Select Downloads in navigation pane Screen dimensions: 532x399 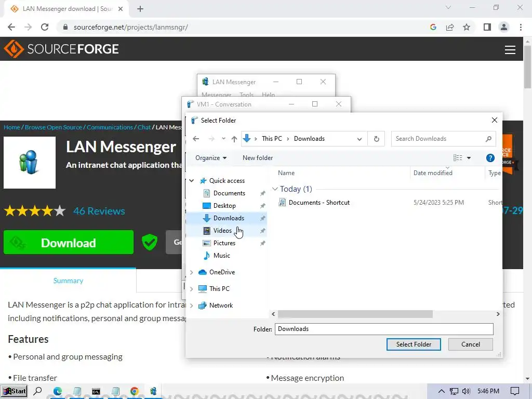click(229, 218)
